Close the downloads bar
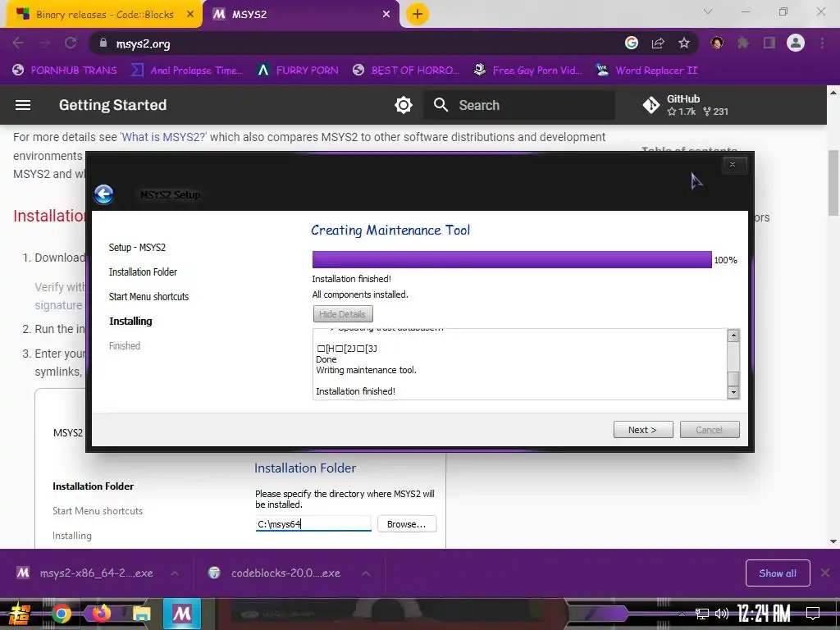 click(825, 573)
